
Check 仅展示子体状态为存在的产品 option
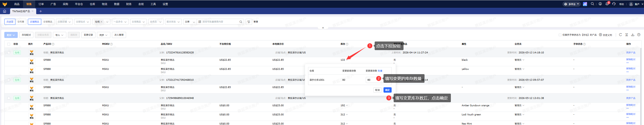pyautogui.click(x=560, y=35)
